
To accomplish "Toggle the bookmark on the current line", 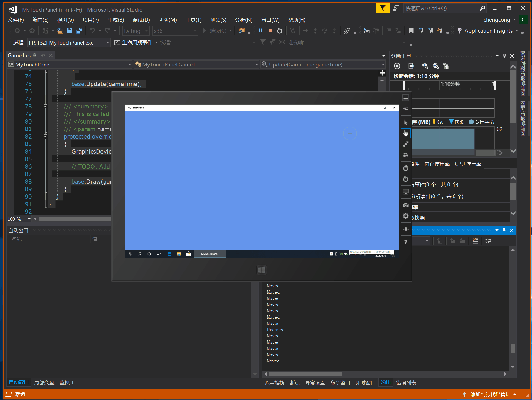I will coord(411,31).
